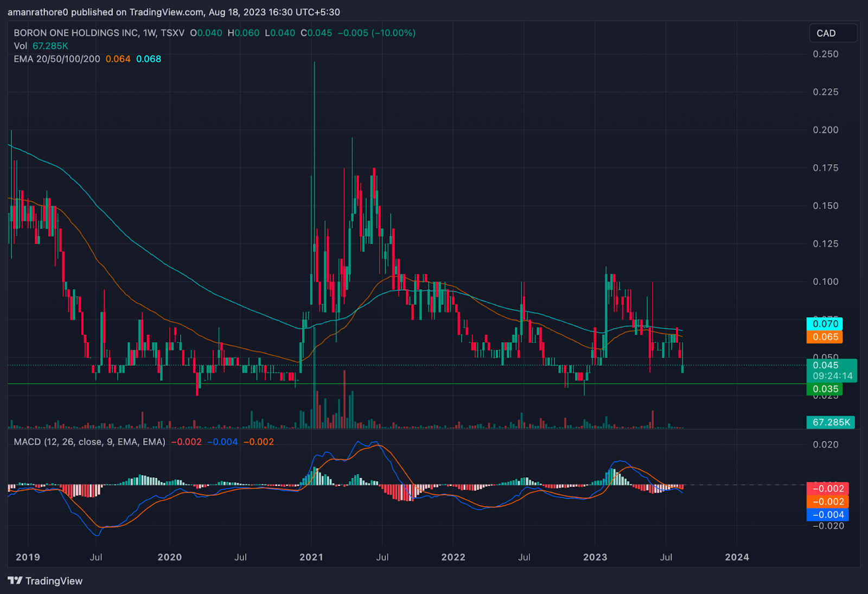868x594 pixels.
Task: Click the Vol 67.285K legend label
Action: (x=41, y=46)
